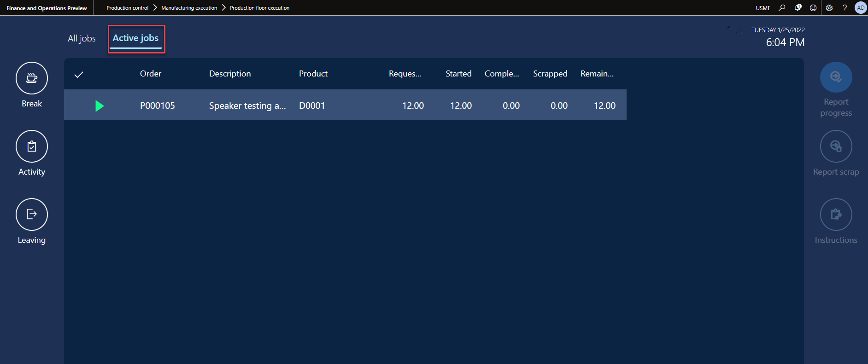Click the Manufacturing execution breadcrumb

tap(189, 8)
